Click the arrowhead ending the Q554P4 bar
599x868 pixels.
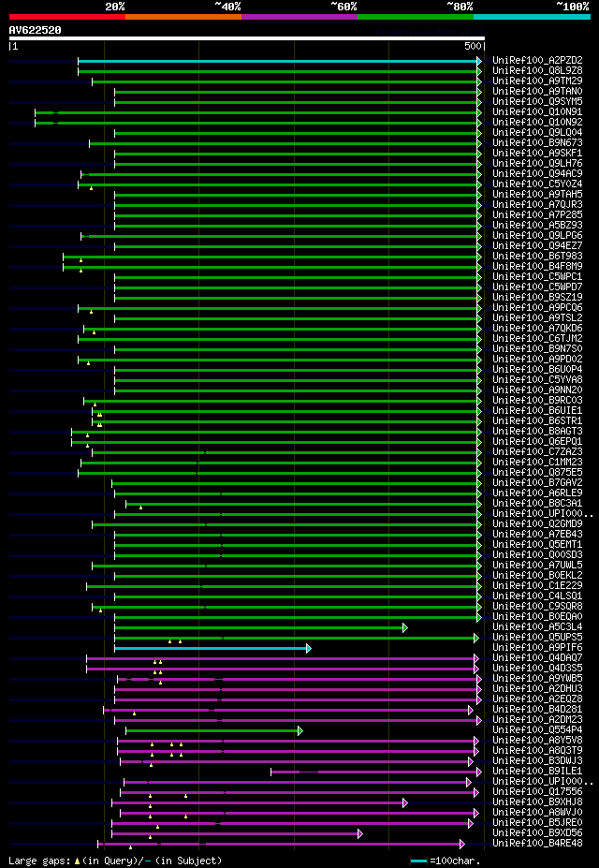click(x=300, y=730)
